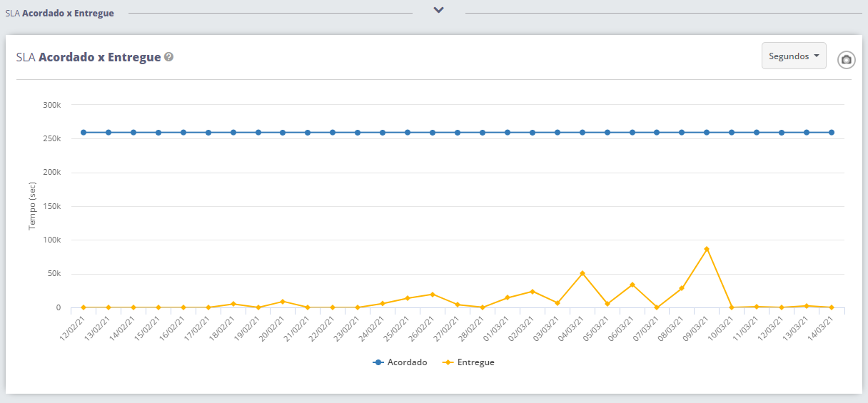
Task: Select the Entregue point on 08/03/21
Action: click(682, 288)
